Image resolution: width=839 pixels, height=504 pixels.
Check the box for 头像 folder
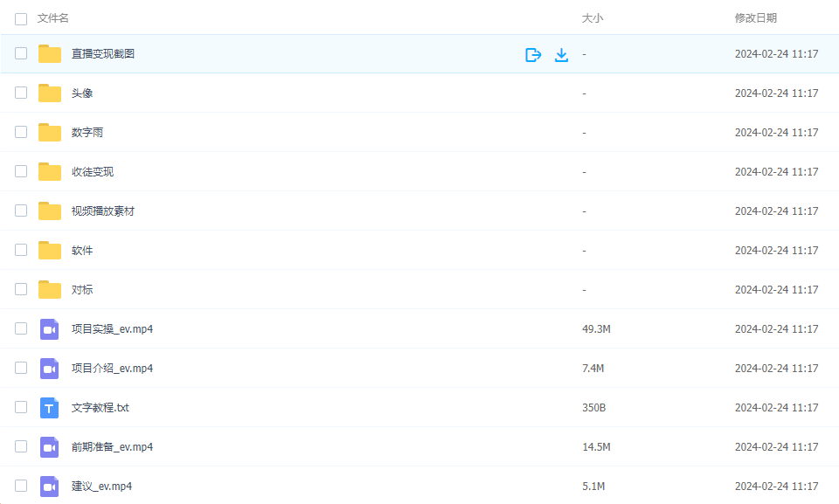click(21, 93)
